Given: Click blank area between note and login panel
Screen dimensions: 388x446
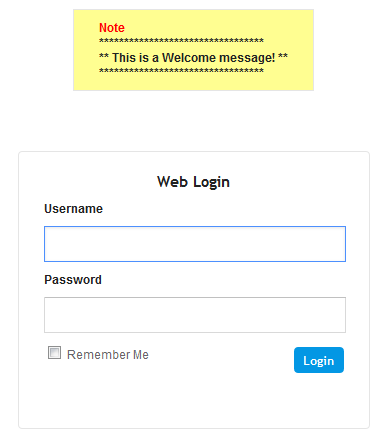Looking at the screenshot, I should coord(193,121).
